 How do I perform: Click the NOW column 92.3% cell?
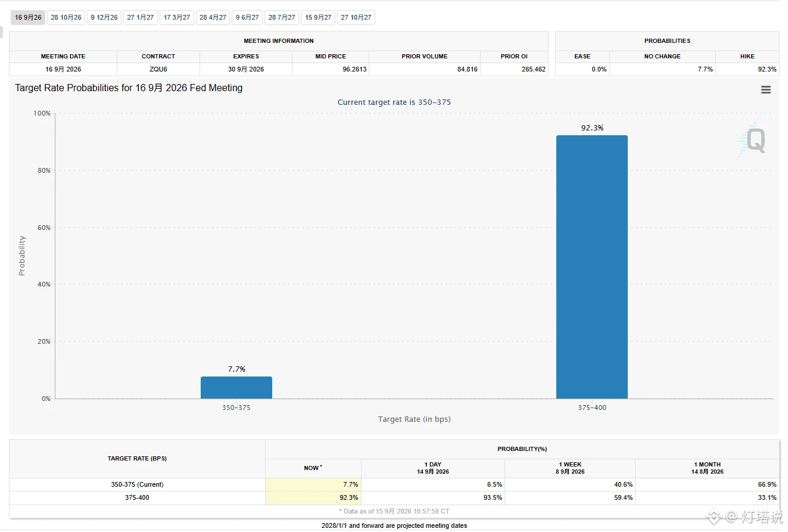click(313, 497)
